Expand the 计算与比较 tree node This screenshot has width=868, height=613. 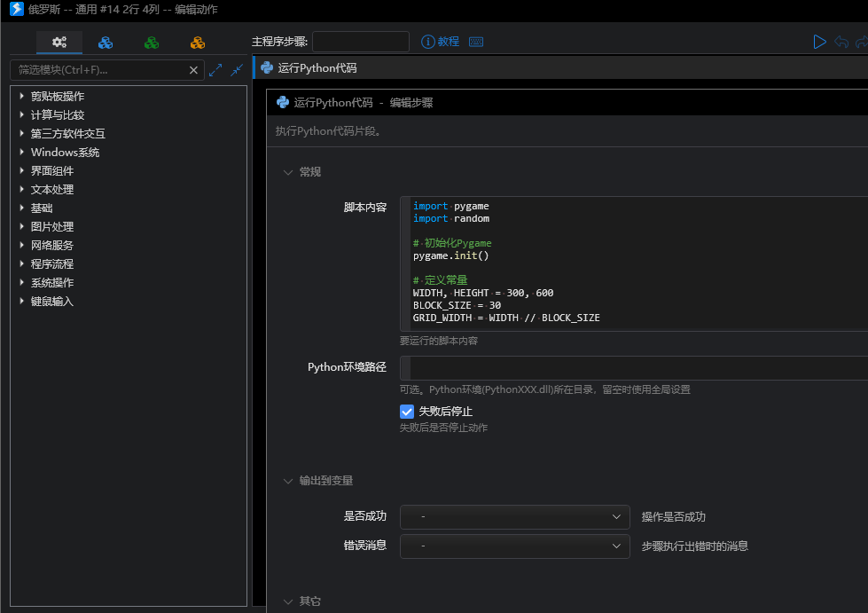pyautogui.click(x=21, y=114)
